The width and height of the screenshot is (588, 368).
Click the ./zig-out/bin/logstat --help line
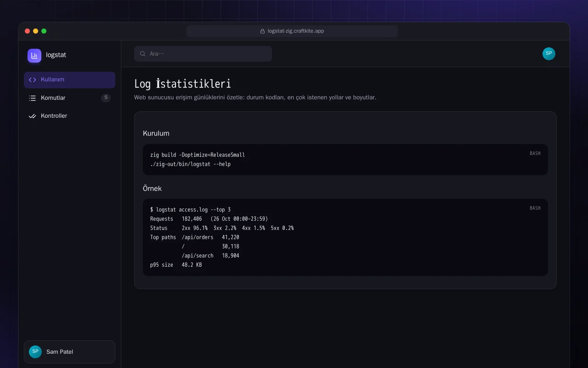[x=190, y=164]
